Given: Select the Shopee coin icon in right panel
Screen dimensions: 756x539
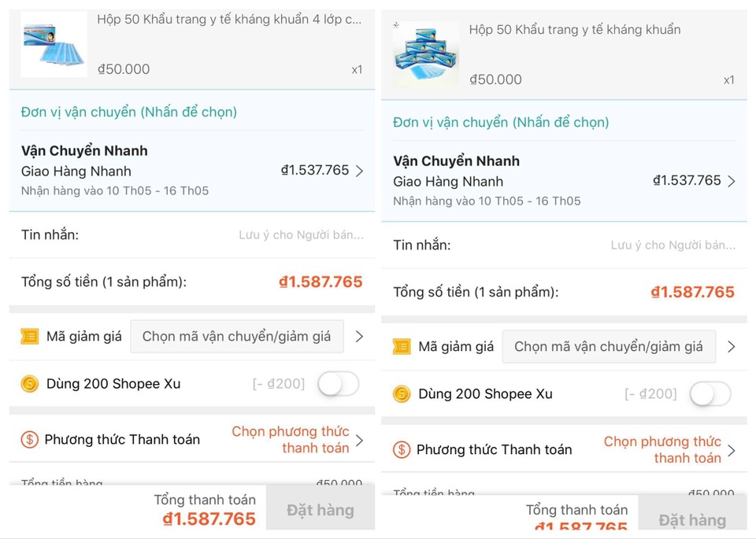Looking at the screenshot, I should coord(401,393).
